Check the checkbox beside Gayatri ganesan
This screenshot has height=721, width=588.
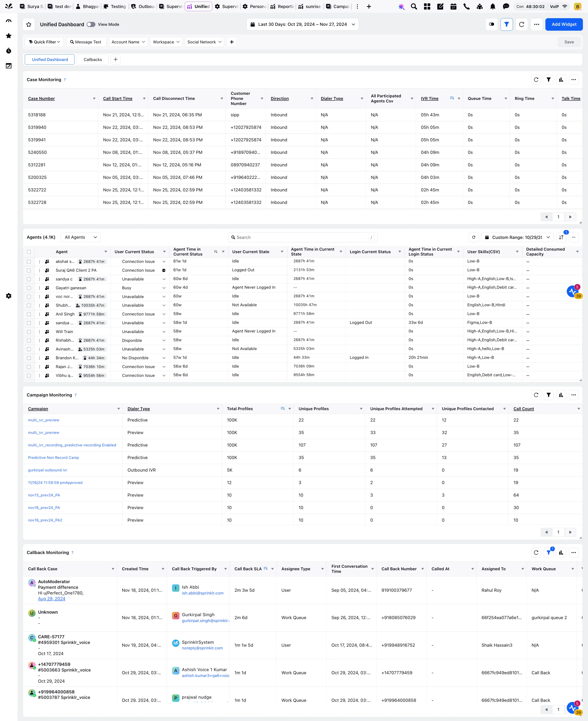[x=29, y=288]
